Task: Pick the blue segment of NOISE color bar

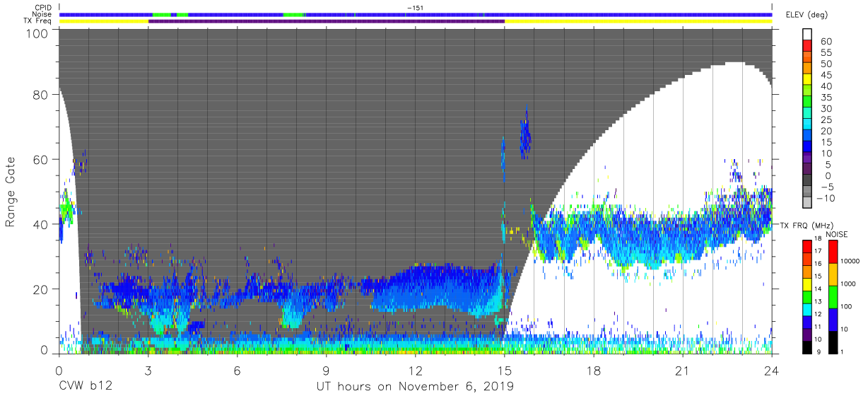Action: (833, 319)
